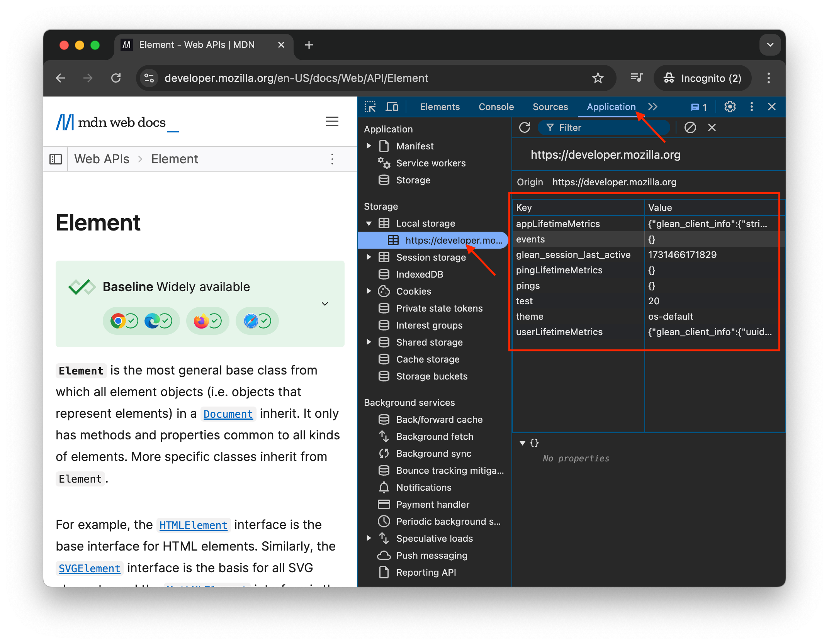Bookmark this page with the star

[x=598, y=78]
